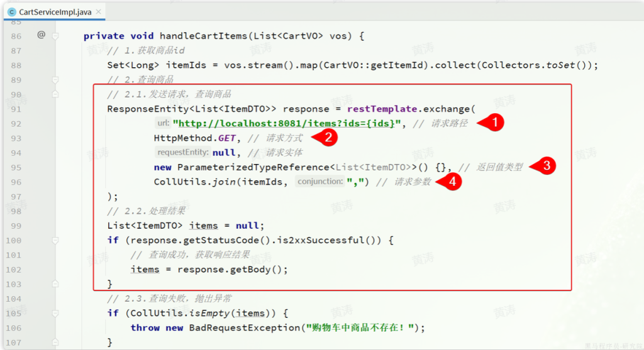644x350 pixels.
Task: Fold the isEmpty if block at line 105
Action: coord(55,313)
